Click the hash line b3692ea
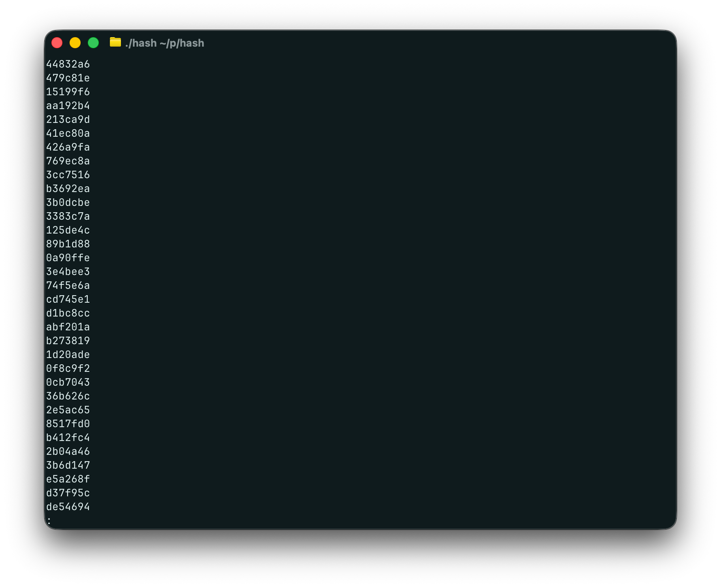721x588 pixels. [68, 188]
